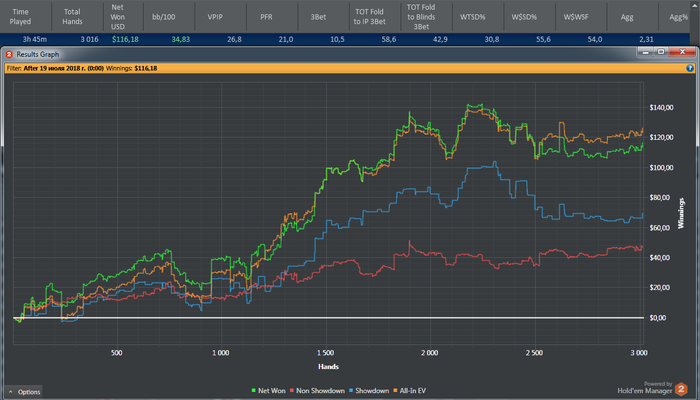Viewport: 700px width, 400px height.
Task: Sort by PFR column header
Action: 267,17
